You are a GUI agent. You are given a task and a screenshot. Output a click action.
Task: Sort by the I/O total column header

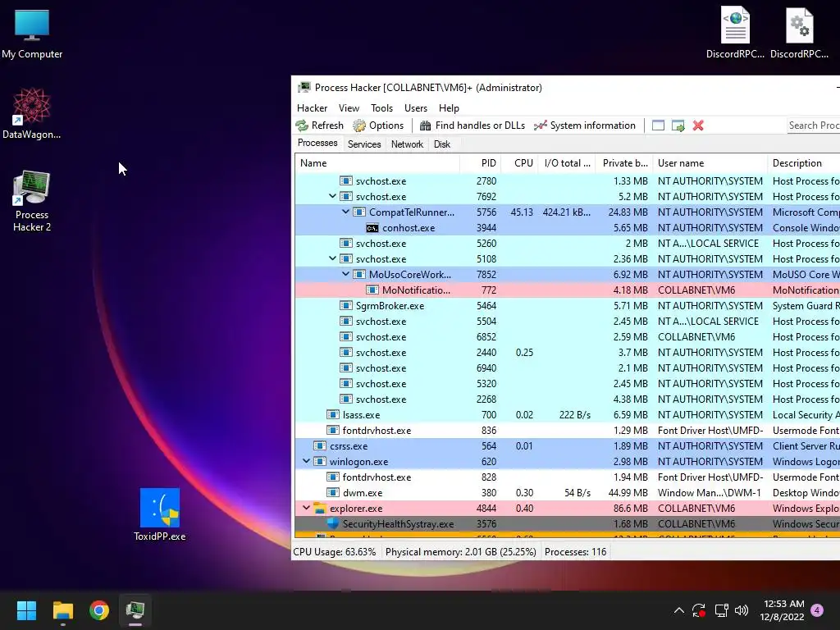click(x=567, y=163)
